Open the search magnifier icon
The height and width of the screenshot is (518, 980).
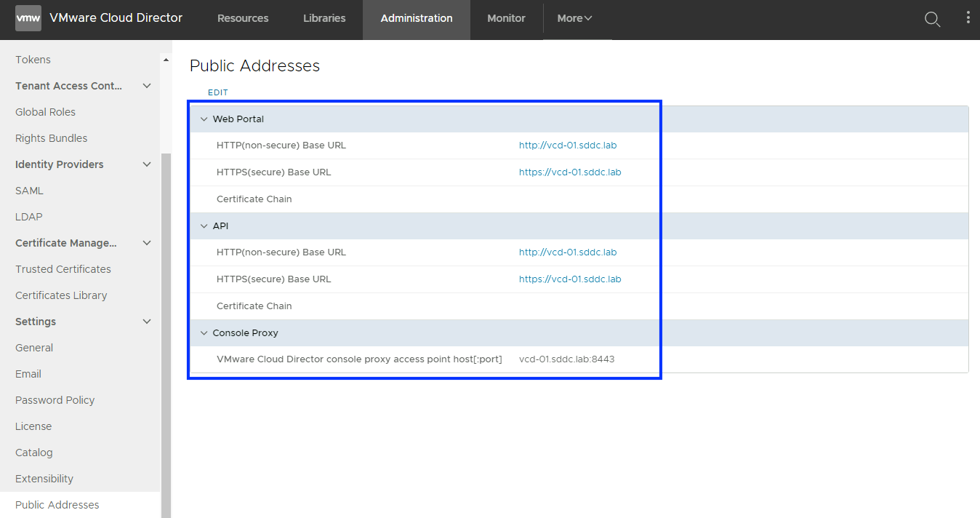[932, 19]
